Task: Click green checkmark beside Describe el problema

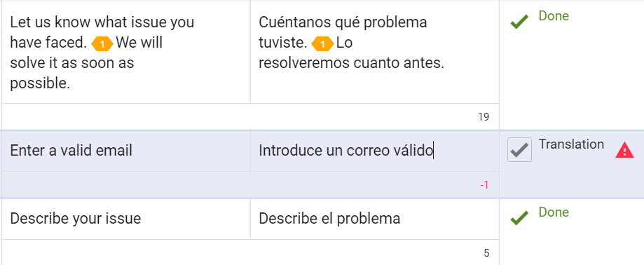Action: pos(519,218)
